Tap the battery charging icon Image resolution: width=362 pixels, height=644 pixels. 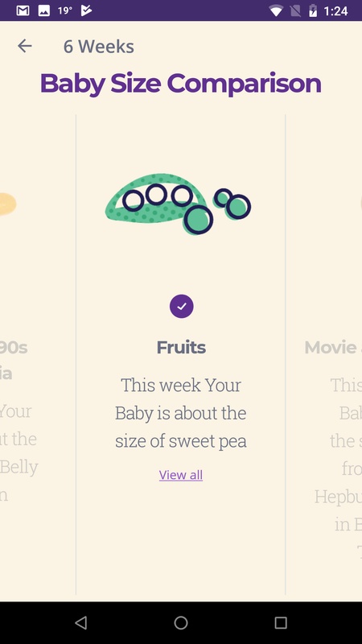pos(313,10)
